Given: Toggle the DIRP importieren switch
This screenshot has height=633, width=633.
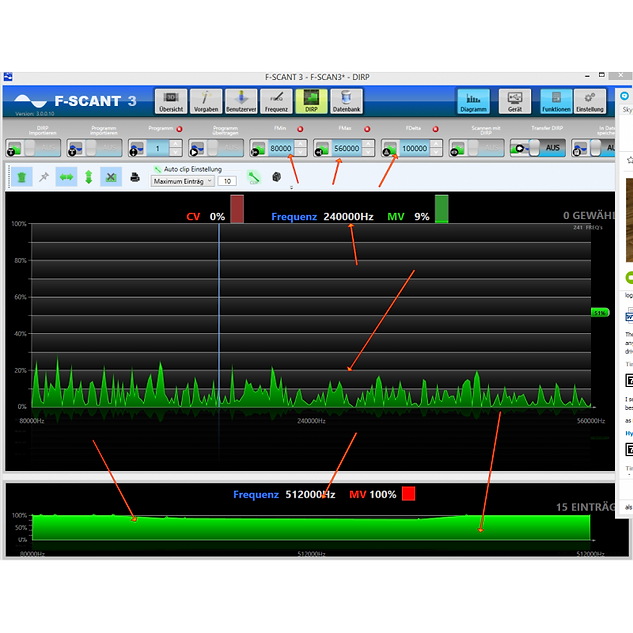Looking at the screenshot, I should coord(42,148).
